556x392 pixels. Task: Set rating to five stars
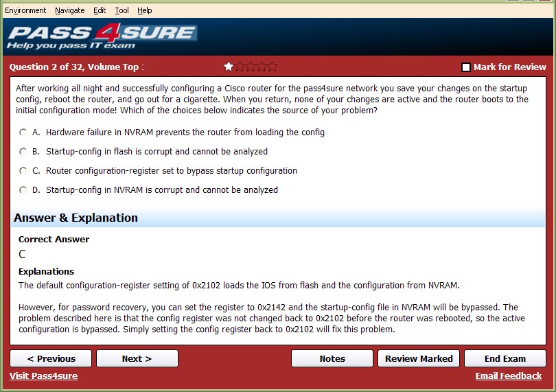(273, 67)
